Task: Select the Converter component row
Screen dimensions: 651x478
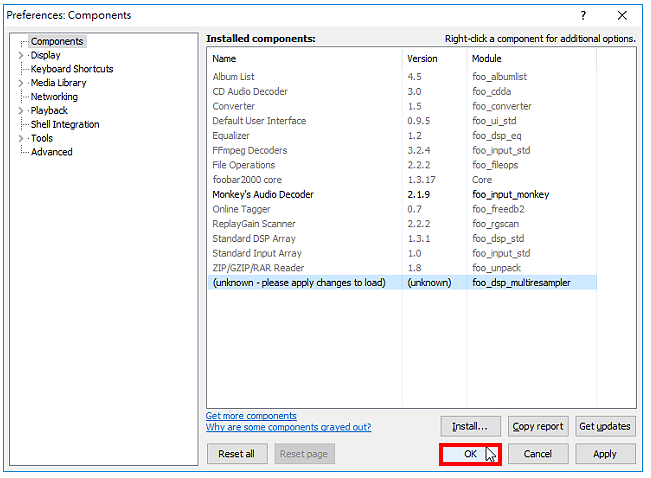Action: pyautogui.click(x=402, y=106)
